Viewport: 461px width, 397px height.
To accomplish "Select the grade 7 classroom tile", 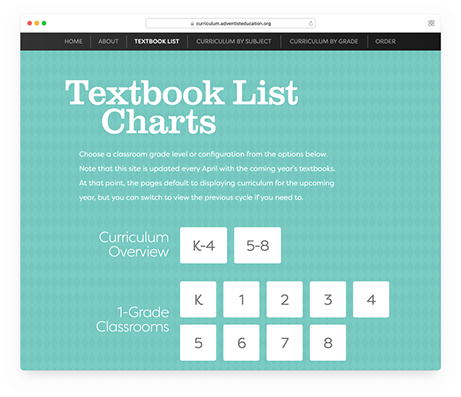I will [285, 343].
